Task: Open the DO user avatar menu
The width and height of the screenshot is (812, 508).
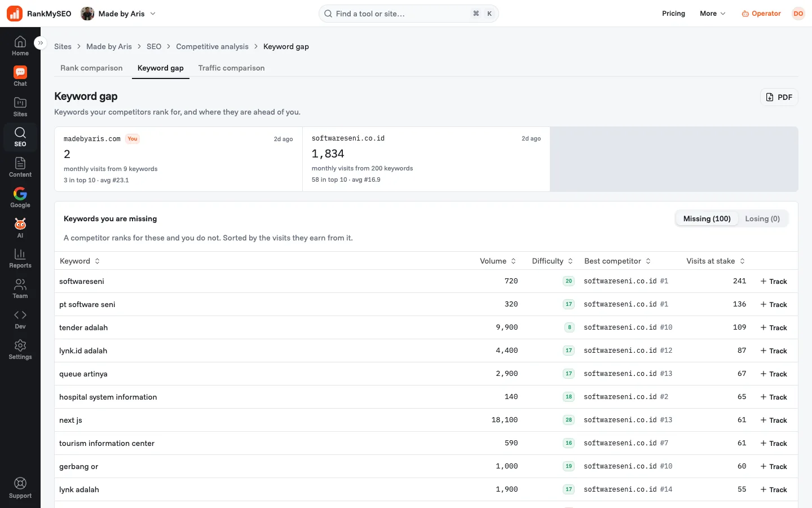Action: point(798,14)
